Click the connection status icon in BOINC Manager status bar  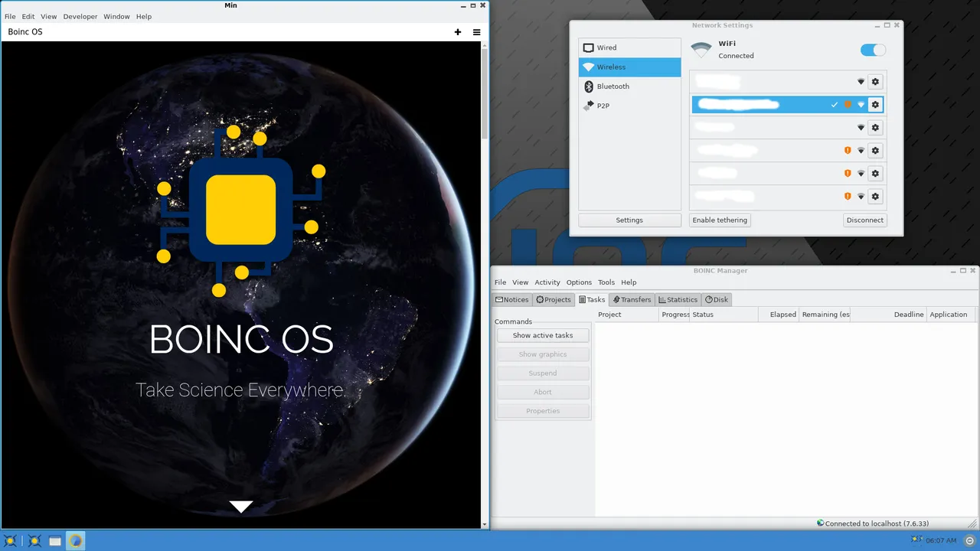pyautogui.click(x=820, y=523)
